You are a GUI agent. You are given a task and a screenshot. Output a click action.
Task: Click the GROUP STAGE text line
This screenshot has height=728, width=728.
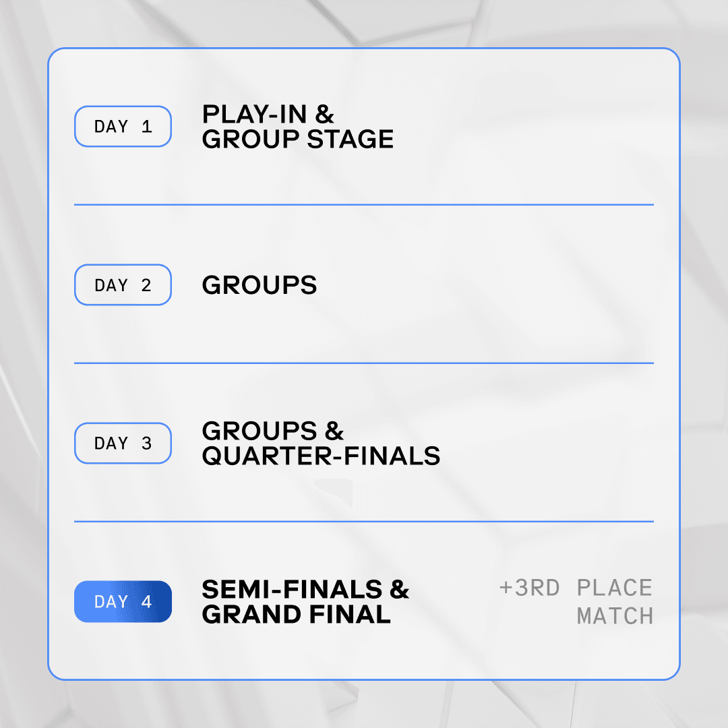point(298,140)
